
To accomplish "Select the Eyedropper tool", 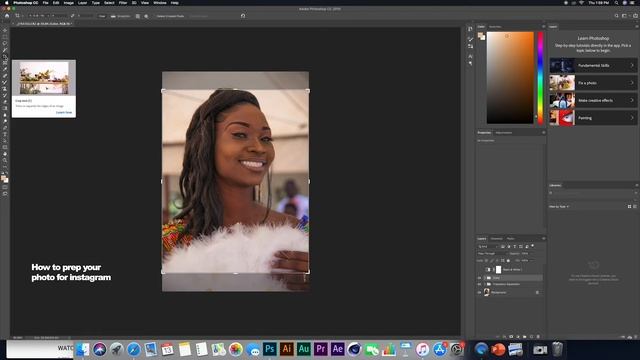I will pyautogui.click(x=5, y=69).
